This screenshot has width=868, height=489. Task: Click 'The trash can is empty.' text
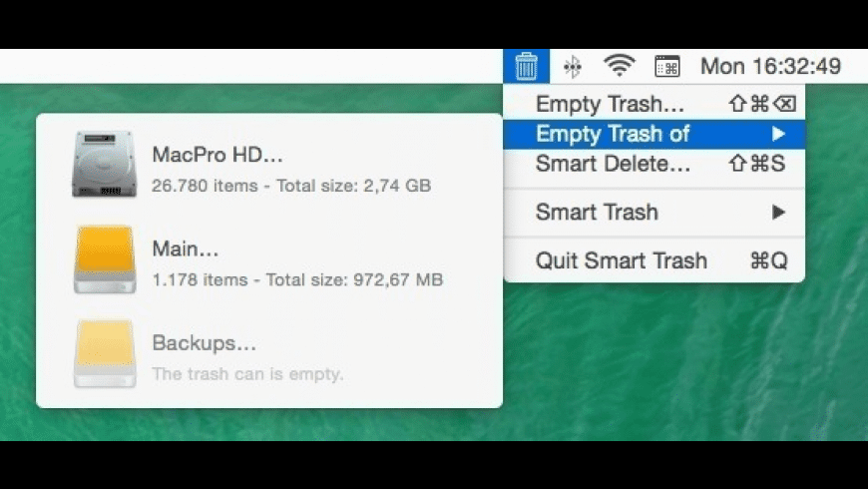[x=247, y=374]
